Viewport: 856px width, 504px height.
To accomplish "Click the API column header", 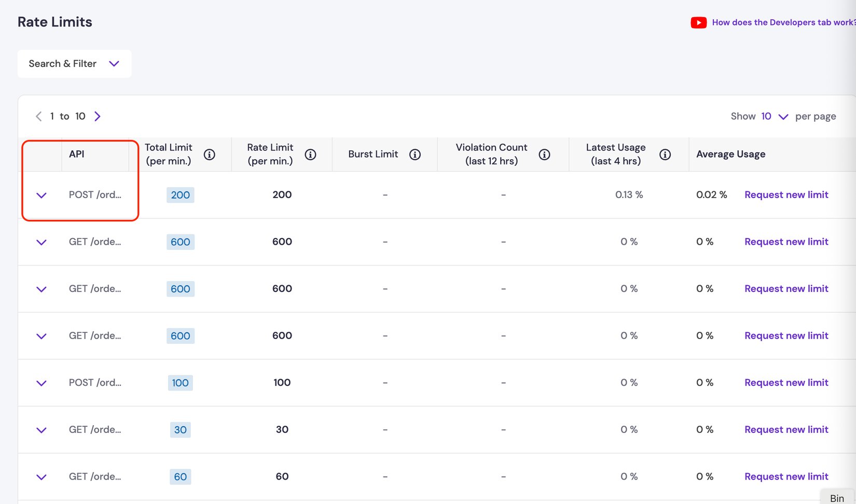I will [x=77, y=154].
